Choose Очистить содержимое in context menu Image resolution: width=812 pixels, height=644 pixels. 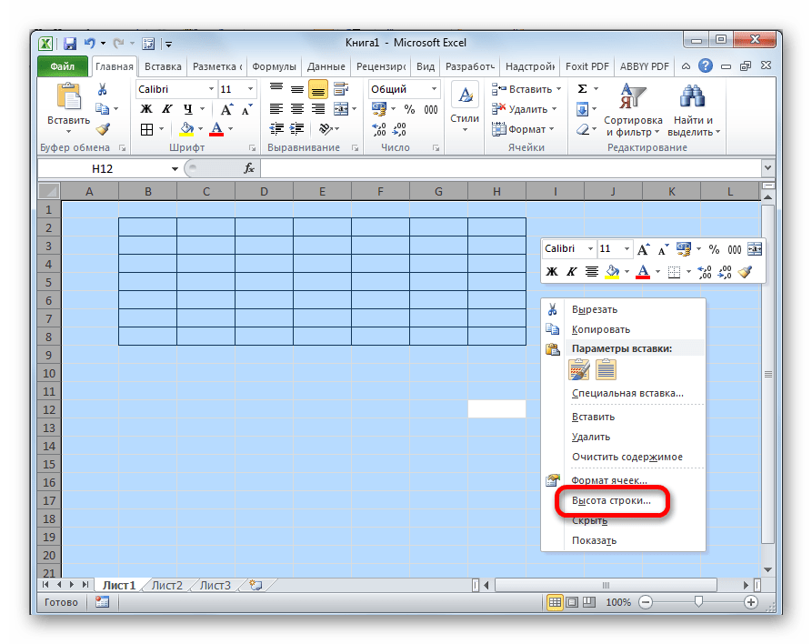point(627,457)
